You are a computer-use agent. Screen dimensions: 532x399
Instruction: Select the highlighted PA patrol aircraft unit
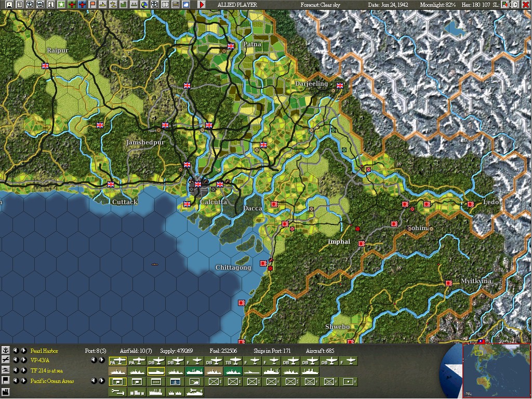pos(118,362)
